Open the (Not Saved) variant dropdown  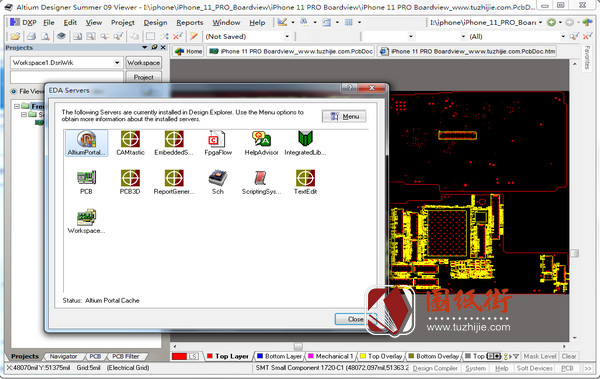[x=287, y=37]
